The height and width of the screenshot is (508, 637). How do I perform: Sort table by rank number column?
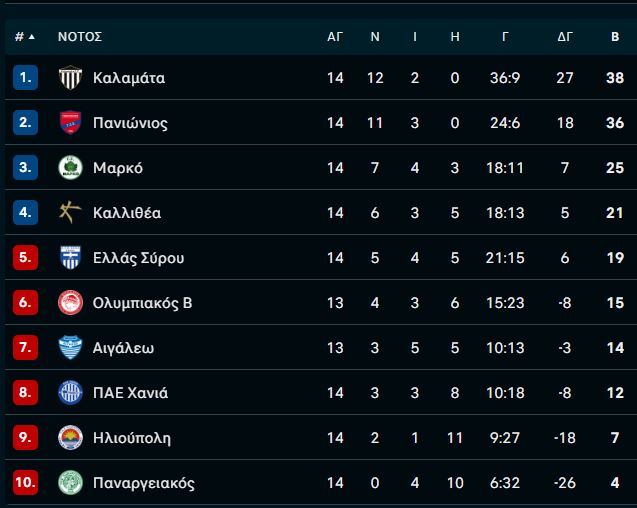[24, 37]
